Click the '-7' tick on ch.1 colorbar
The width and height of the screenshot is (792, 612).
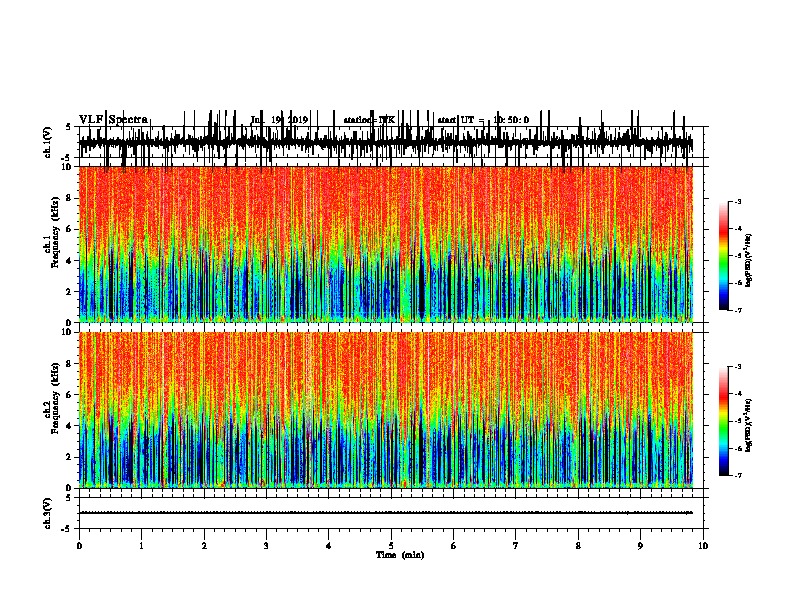click(738, 310)
